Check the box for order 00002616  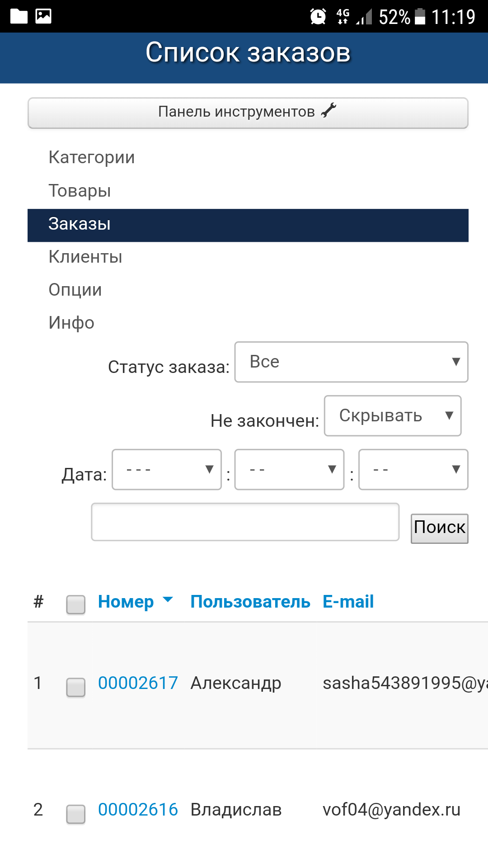[x=76, y=814]
